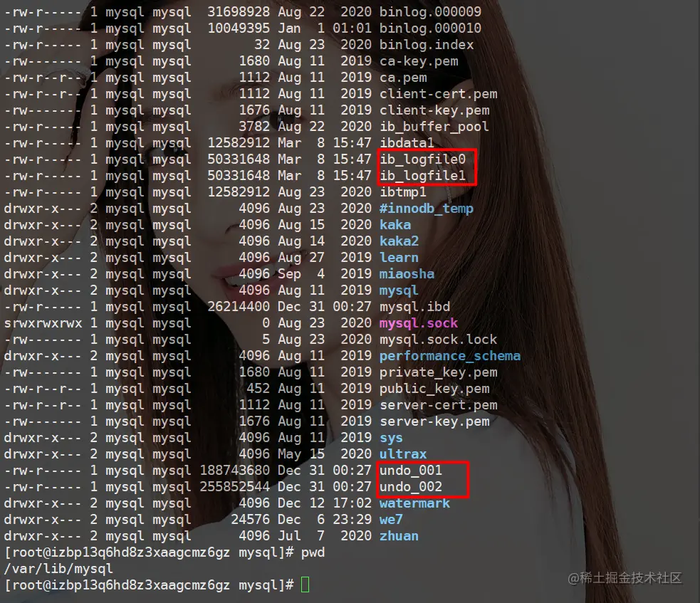This screenshot has height=603, width=700.
Task: Click the ib_logfile0 filename
Action: 422,159
